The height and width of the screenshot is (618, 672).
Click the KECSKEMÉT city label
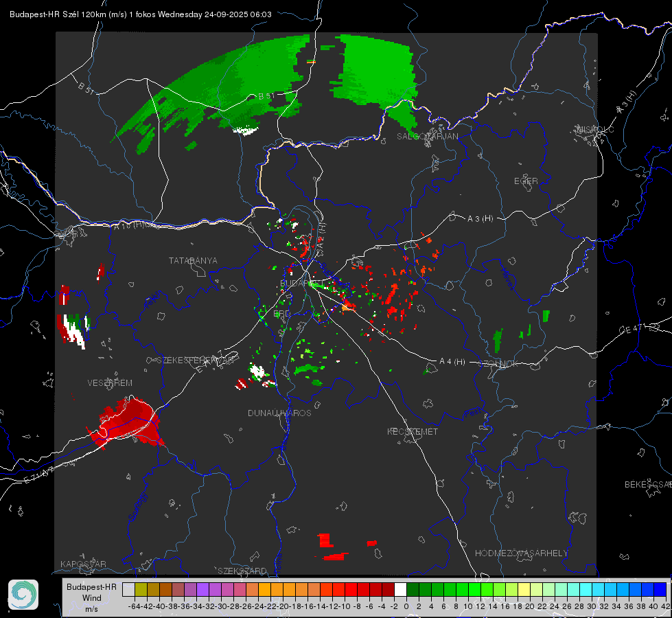[413, 431]
